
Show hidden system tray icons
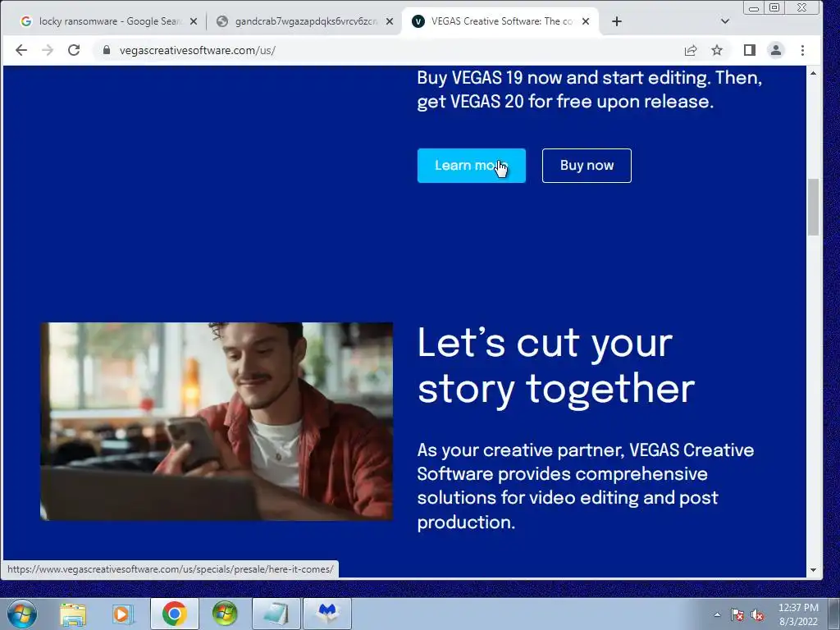pos(717,615)
